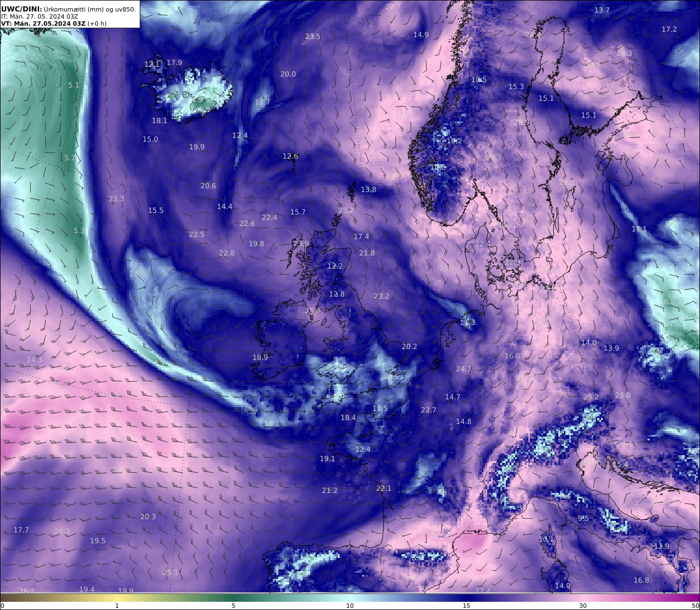This screenshot has width=700, height=610.
Task: Click the 12.1 value near Iceland
Action: (x=152, y=64)
